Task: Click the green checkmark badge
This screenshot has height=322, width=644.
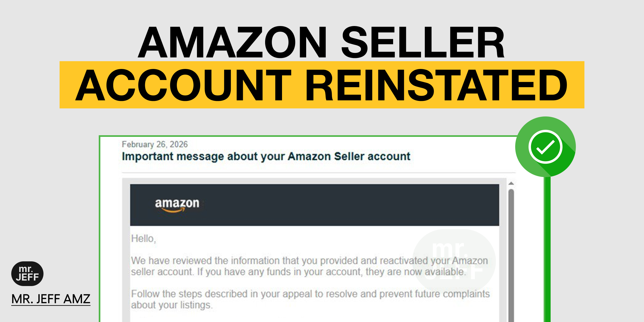Action: click(546, 147)
